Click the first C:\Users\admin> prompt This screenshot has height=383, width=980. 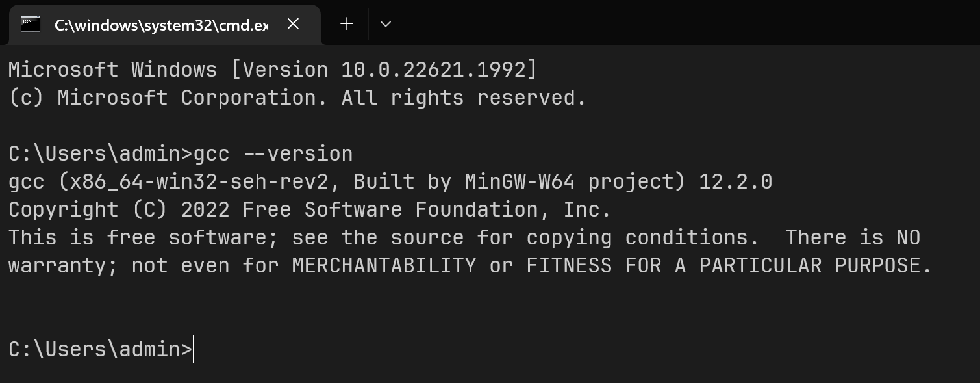point(101,153)
